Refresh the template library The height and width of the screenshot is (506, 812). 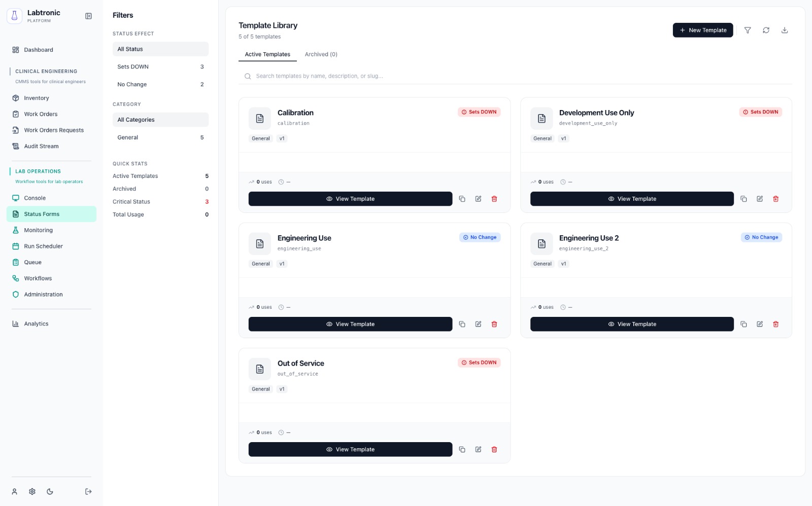click(766, 30)
